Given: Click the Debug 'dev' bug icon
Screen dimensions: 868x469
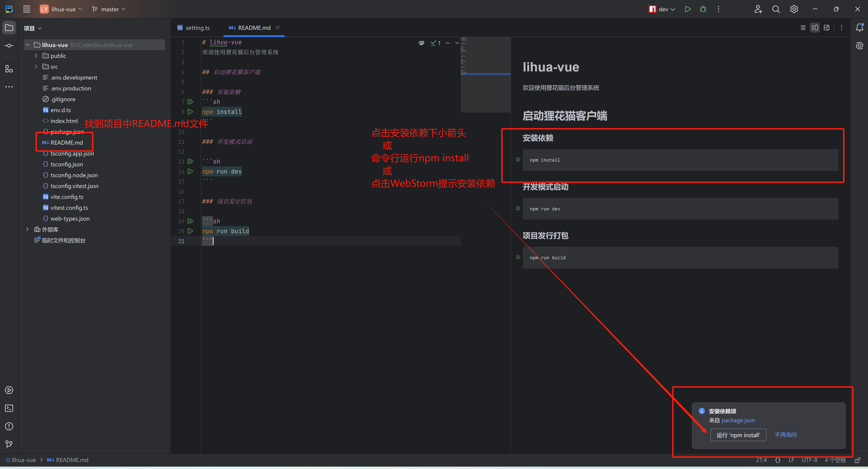Looking at the screenshot, I should [703, 9].
